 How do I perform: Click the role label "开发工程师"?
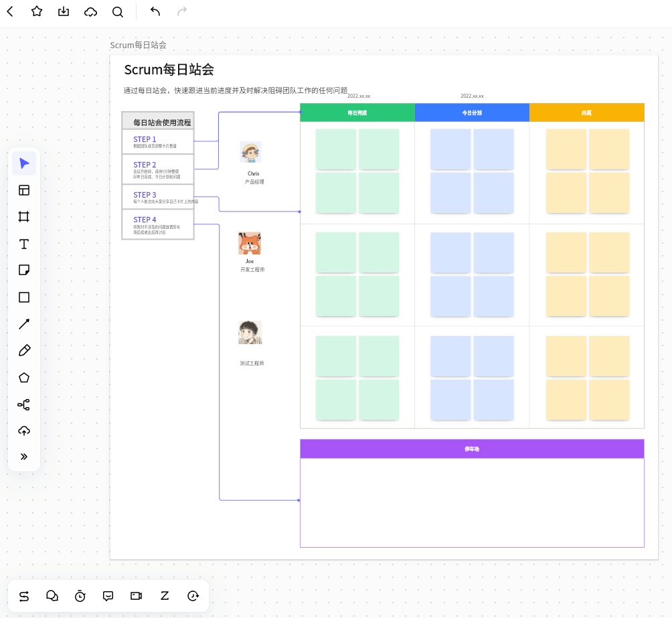252,269
